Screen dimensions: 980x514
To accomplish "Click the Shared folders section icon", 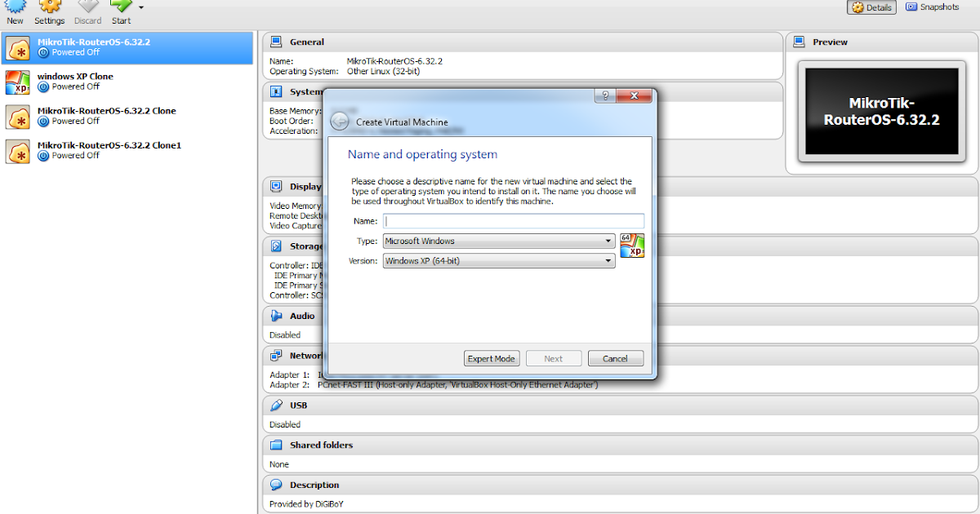I will click(x=276, y=445).
